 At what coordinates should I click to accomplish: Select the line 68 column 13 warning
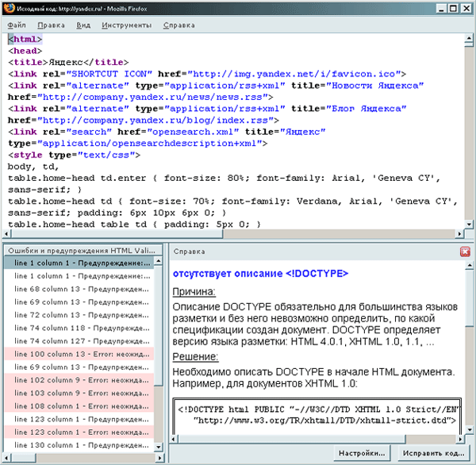pyautogui.click(x=79, y=289)
